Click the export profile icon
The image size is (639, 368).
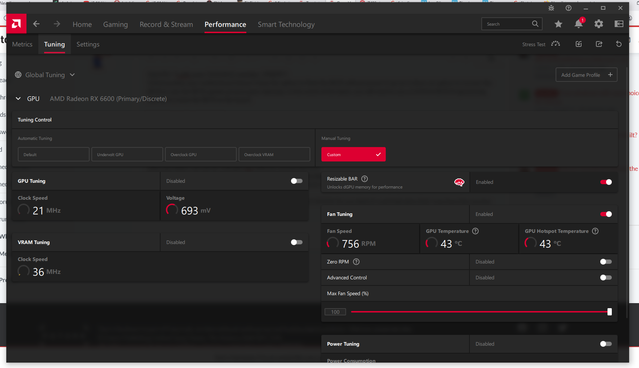[x=599, y=44]
